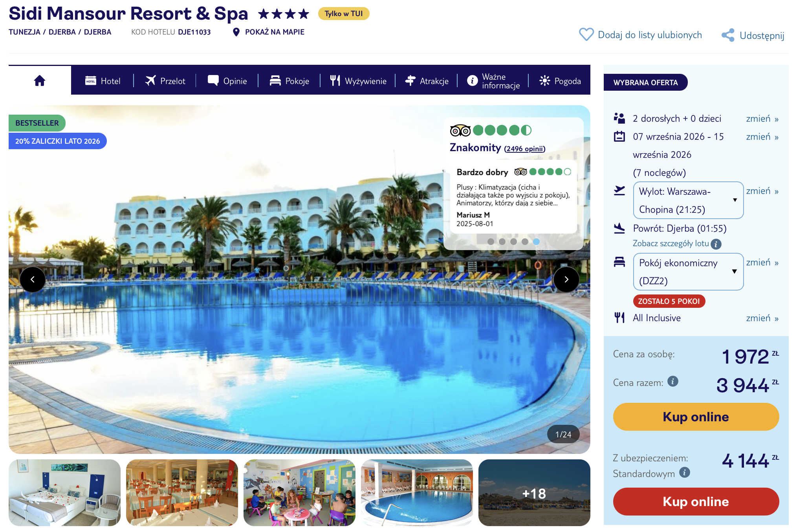
Task: Select third review carousel dot
Action: pyautogui.click(x=513, y=241)
